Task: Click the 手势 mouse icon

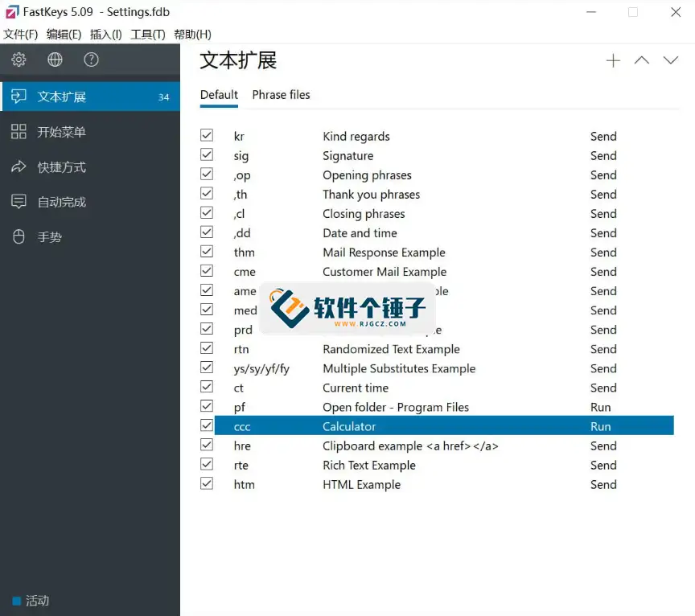Action: [x=19, y=237]
